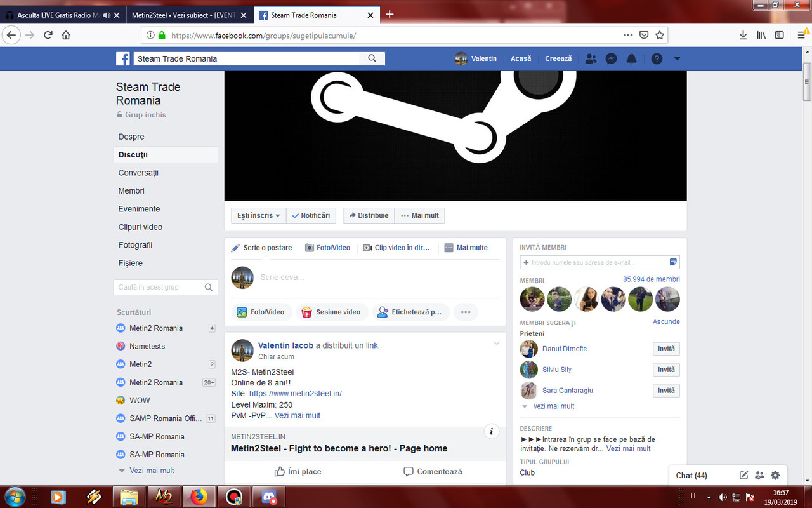Click Foto/Video pill button in composer
Image resolution: width=812 pixels, height=508 pixels.
[261, 312]
